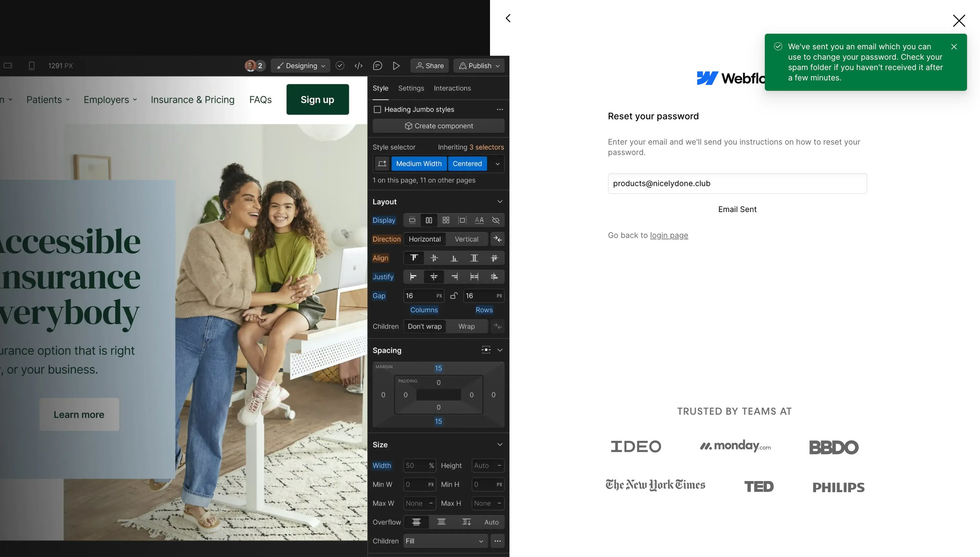Image resolution: width=980 pixels, height=557 pixels.
Task: Click the Create component button
Action: pos(439,126)
